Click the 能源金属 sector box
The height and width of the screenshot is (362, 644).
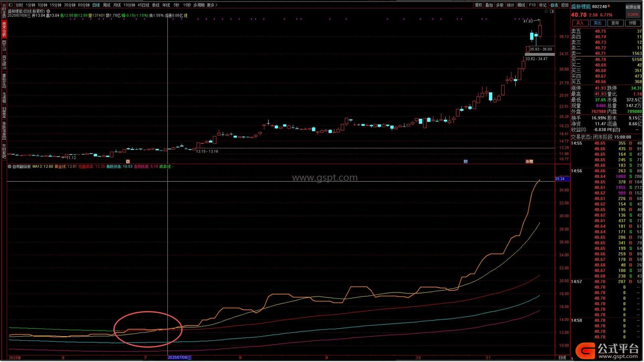coord(633,11)
